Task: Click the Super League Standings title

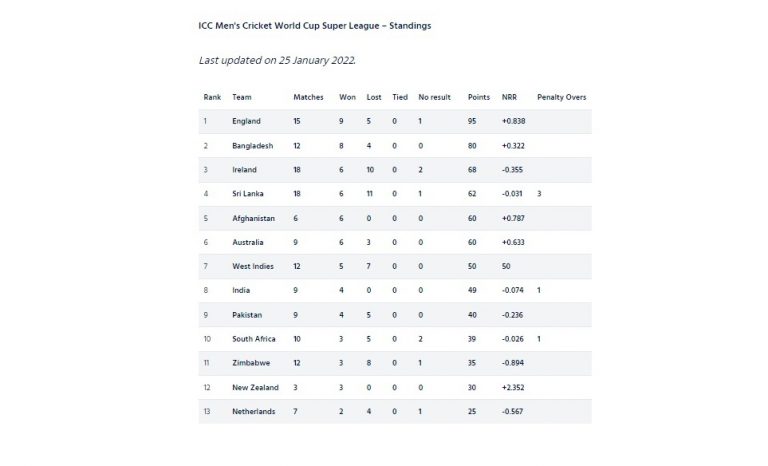Action: (316, 25)
